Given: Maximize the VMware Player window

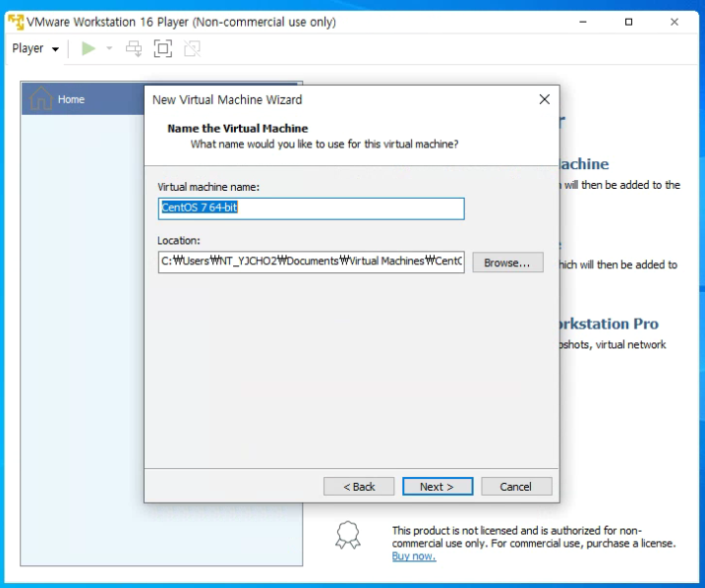Looking at the screenshot, I should point(628,22).
